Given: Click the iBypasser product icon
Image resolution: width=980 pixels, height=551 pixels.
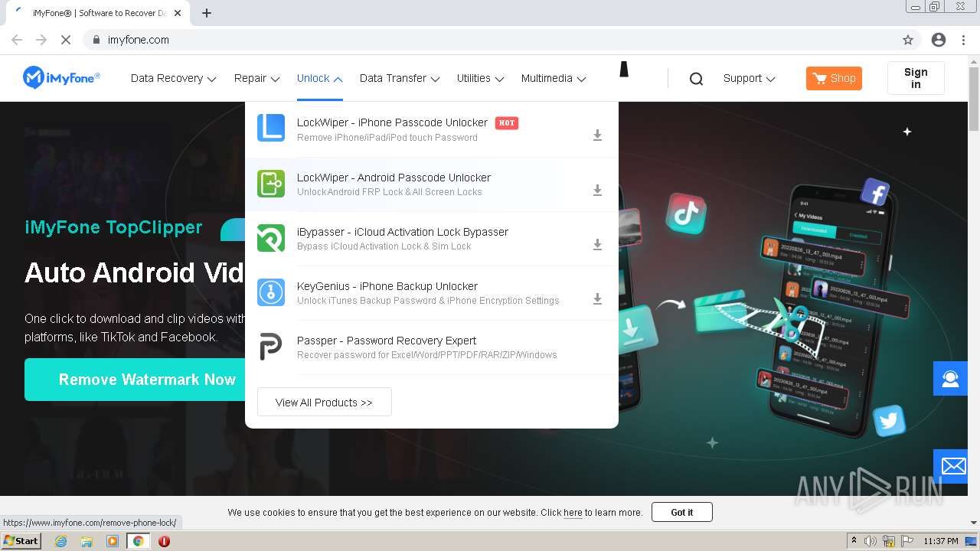Looking at the screenshot, I should tap(271, 238).
